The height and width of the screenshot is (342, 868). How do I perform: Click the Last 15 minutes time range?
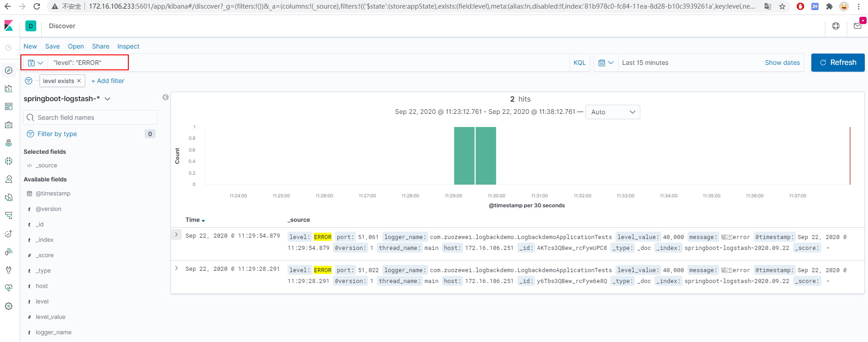[x=645, y=63]
